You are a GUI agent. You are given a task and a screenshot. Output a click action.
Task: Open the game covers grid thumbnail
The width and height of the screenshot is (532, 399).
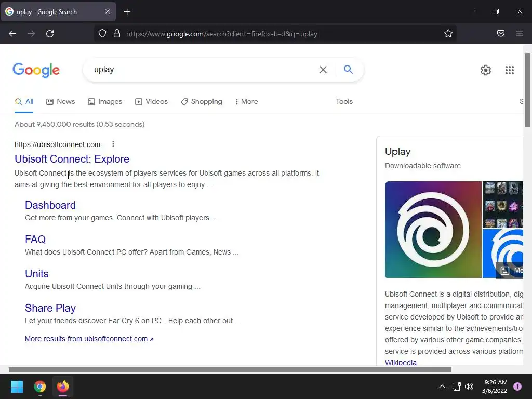(x=503, y=205)
